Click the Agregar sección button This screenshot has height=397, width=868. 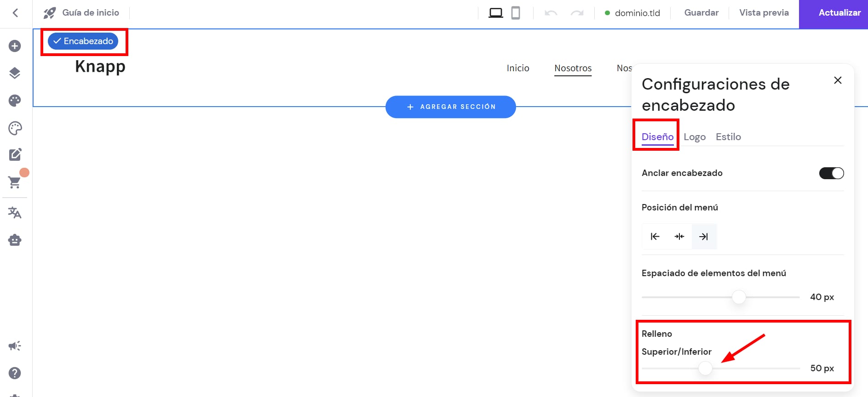451,107
